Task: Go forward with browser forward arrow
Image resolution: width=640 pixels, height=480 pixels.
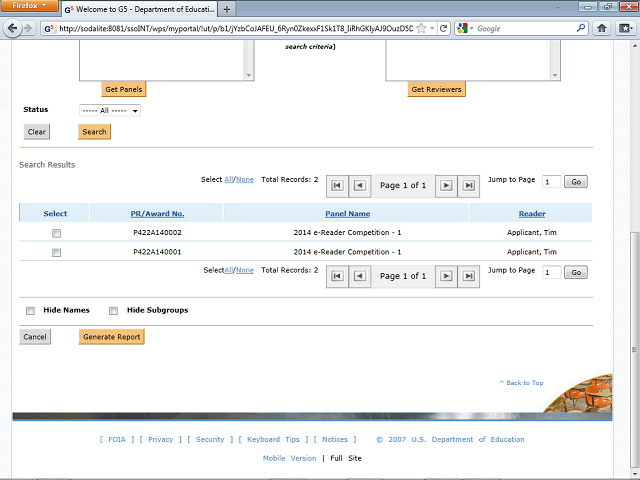Action: click(x=28, y=28)
